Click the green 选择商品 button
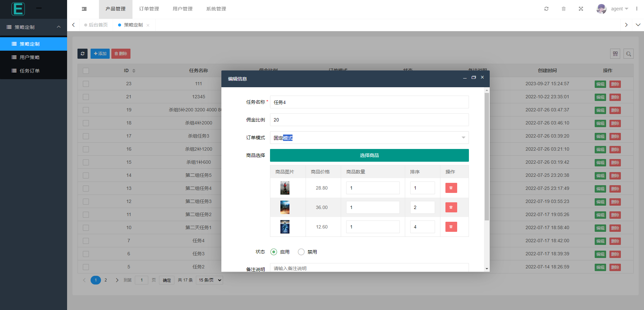This screenshot has height=310, width=644. click(369, 155)
